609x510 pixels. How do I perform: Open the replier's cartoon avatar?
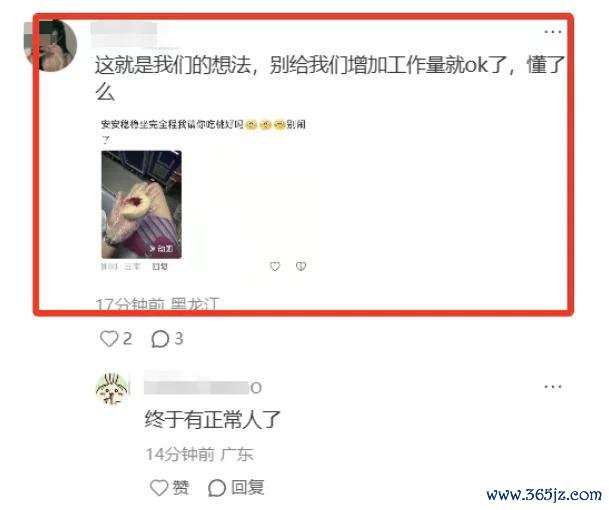coord(112,389)
